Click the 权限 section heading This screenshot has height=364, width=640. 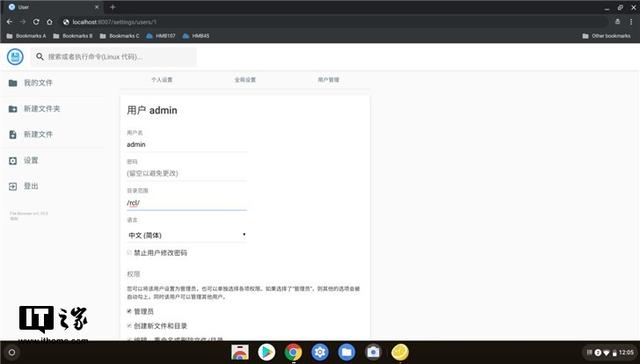[133, 274]
